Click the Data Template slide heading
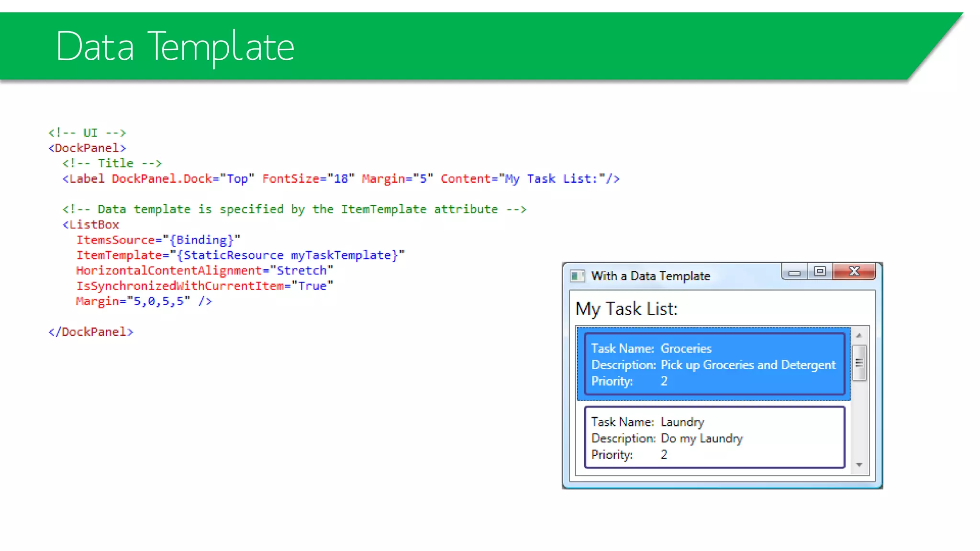This screenshot has height=551, width=980. [175, 47]
